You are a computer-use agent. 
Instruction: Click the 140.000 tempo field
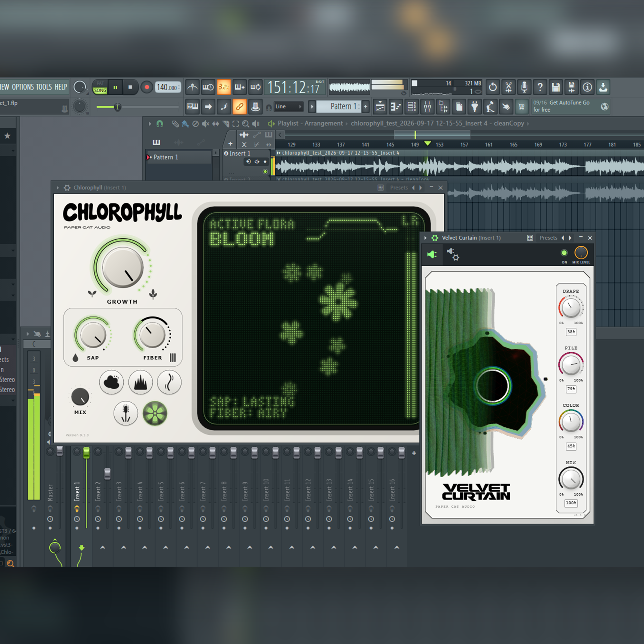click(x=168, y=87)
